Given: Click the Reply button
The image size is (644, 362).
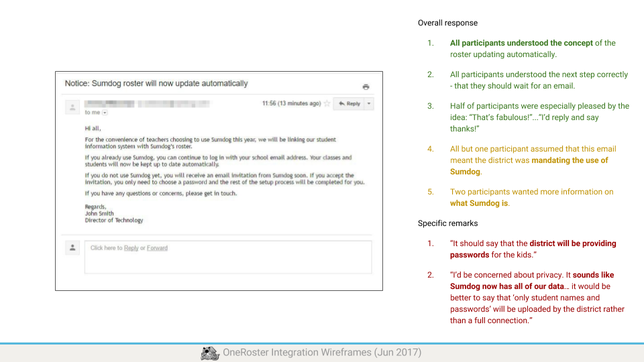Looking at the screenshot, I should click(349, 103).
